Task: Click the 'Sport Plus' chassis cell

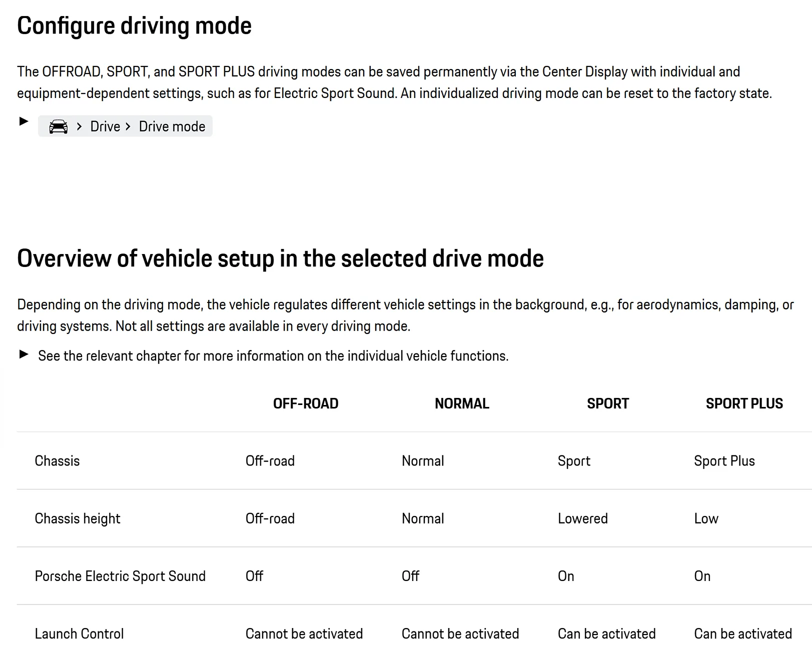Action: 724,461
